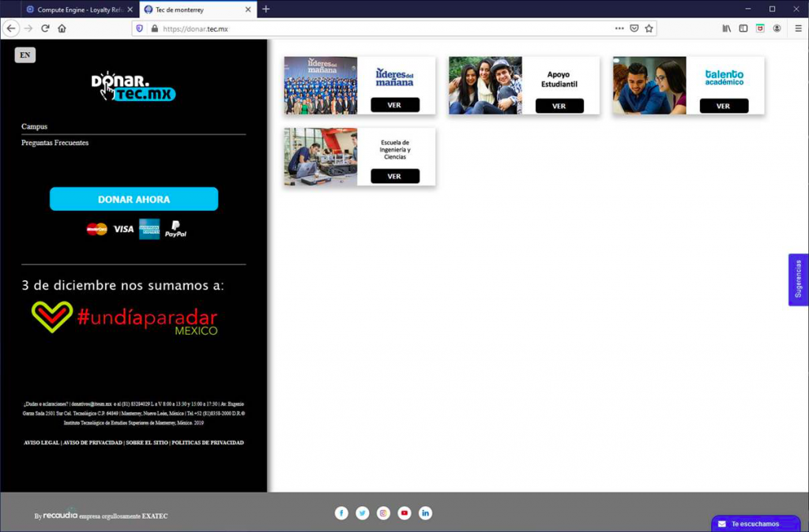Click VER under Líderes del Mañana
The image size is (809, 532).
pyautogui.click(x=394, y=105)
